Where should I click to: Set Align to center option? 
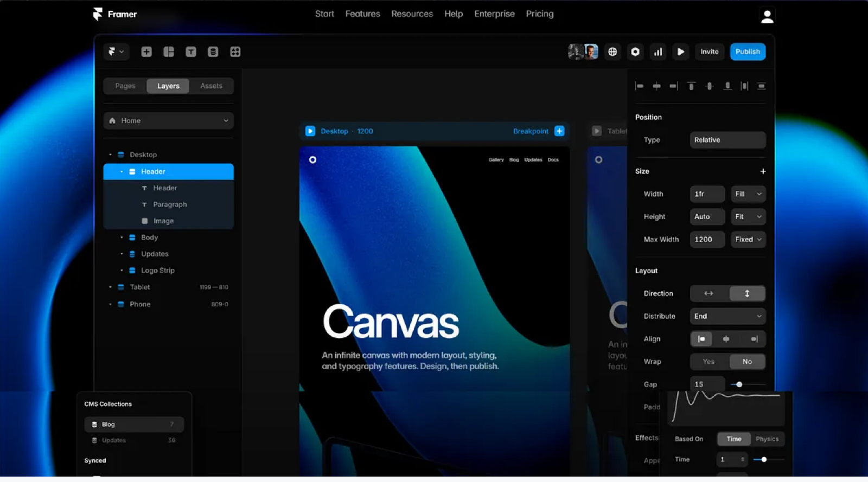(726, 339)
